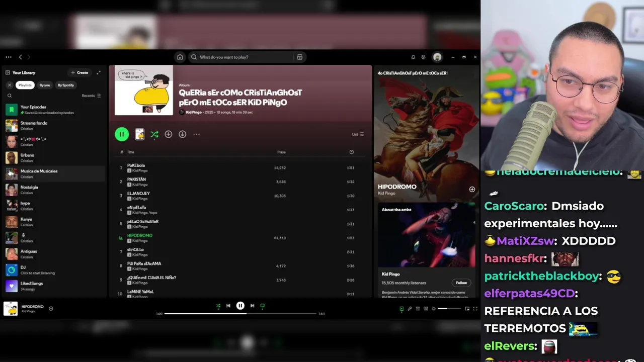
Task: Toggle the Now Playing view
Action: click(x=401, y=309)
